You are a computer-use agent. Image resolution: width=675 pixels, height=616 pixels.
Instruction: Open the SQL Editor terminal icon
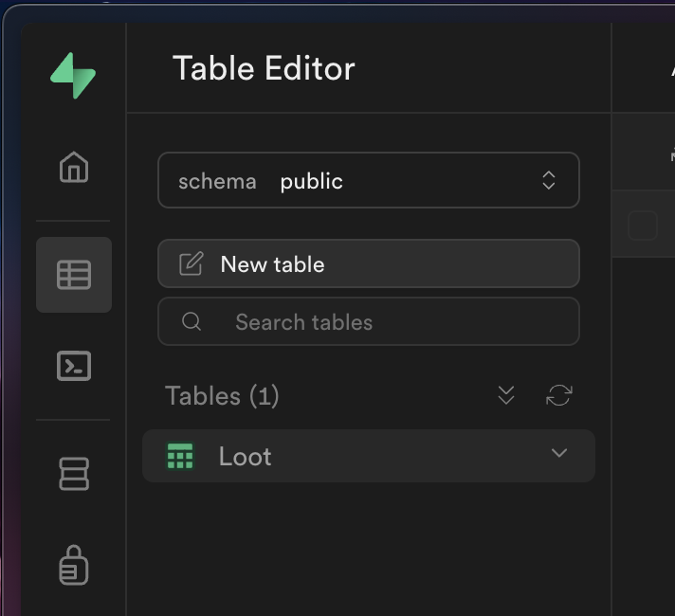coord(74,366)
